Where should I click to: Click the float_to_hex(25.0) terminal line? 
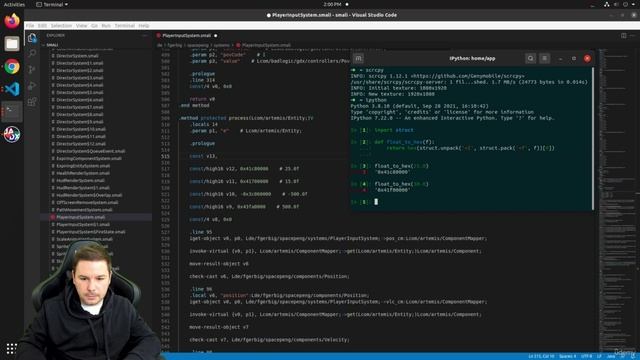pos(401,166)
